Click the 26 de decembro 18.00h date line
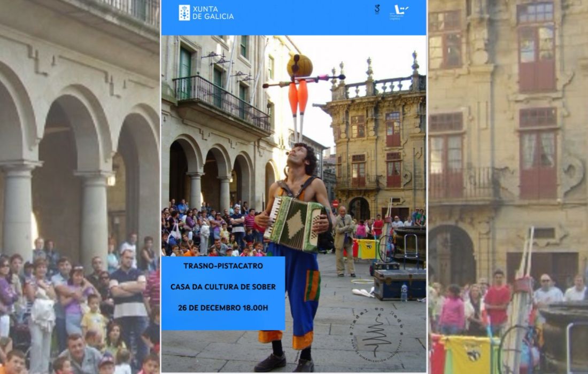588x374 pixels. pyautogui.click(x=223, y=308)
